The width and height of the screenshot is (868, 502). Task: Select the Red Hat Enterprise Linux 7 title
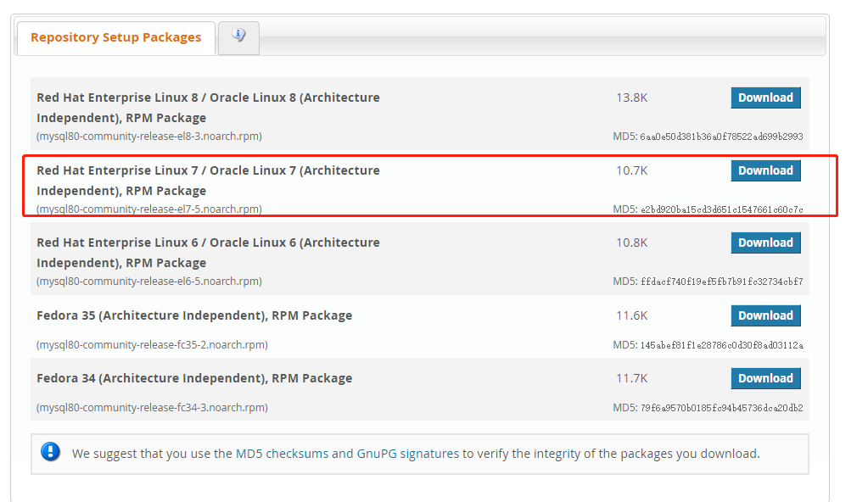(208, 181)
